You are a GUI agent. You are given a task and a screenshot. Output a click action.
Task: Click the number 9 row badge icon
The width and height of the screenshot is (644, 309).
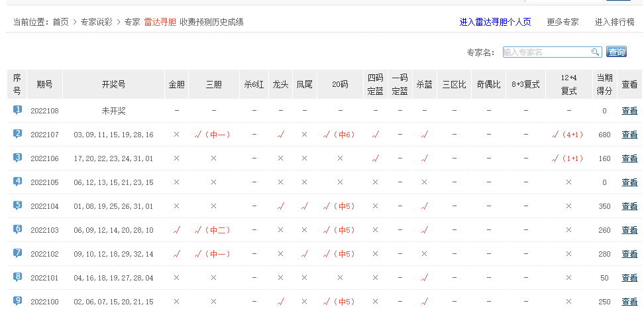18,300
